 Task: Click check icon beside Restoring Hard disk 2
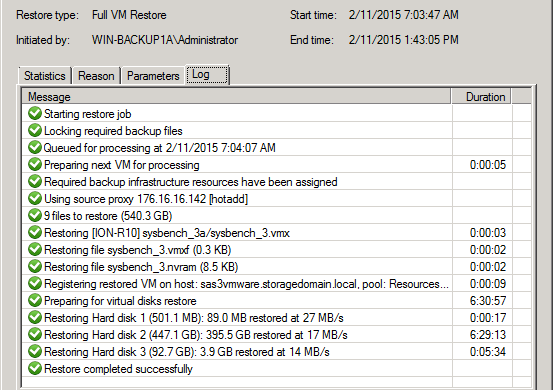35,334
